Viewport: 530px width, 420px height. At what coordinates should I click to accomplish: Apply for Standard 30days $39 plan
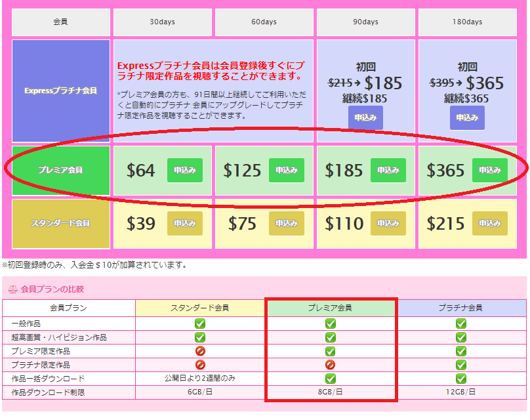coord(185,223)
